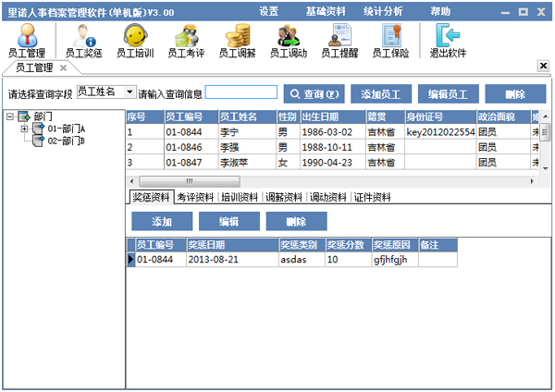The height and width of the screenshot is (392, 555).
Task: Select the 员工调薪 coins icon
Action: tap(238, 40)
